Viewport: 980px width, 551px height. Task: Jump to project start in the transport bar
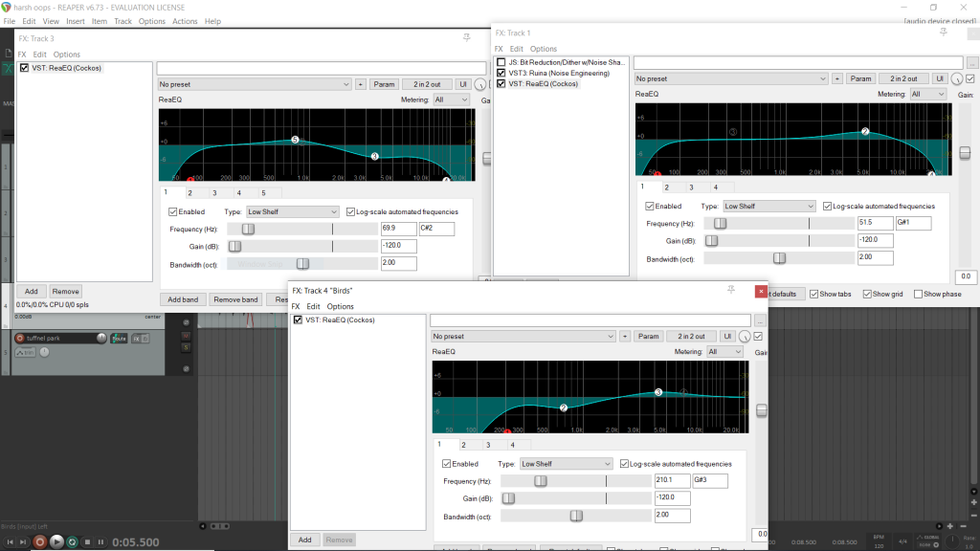(10, 541)
